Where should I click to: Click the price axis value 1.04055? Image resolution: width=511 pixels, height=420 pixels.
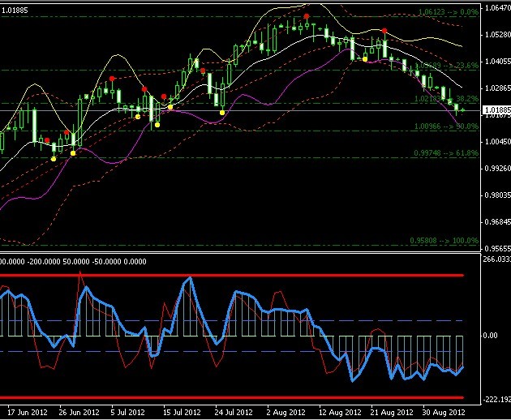coord(498,62)
